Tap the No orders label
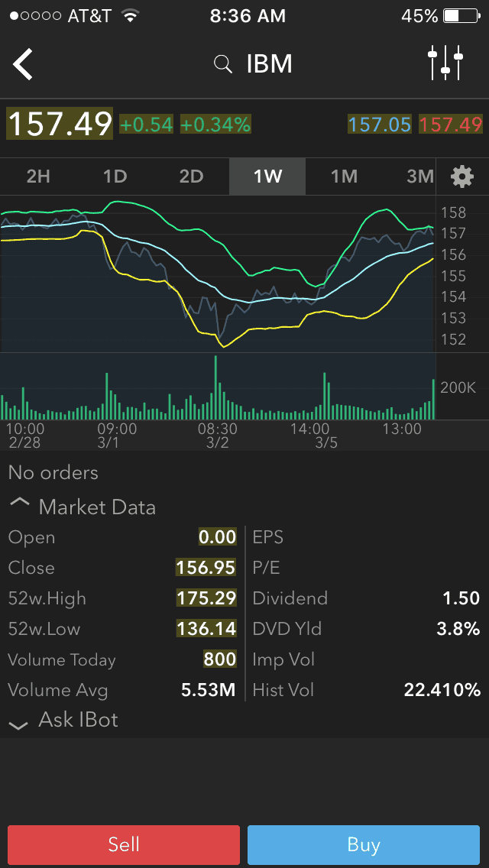489x868 pixels. (x=53, y=473)
